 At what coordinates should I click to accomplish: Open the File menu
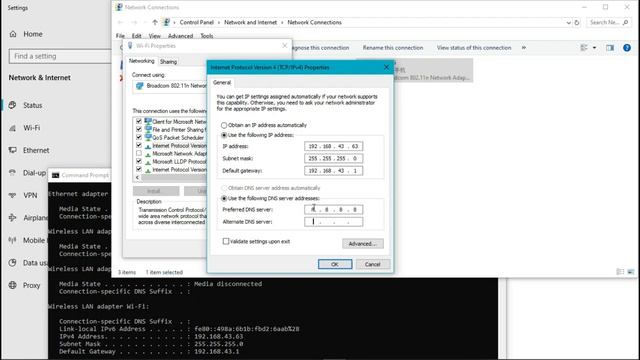(120, 36)
